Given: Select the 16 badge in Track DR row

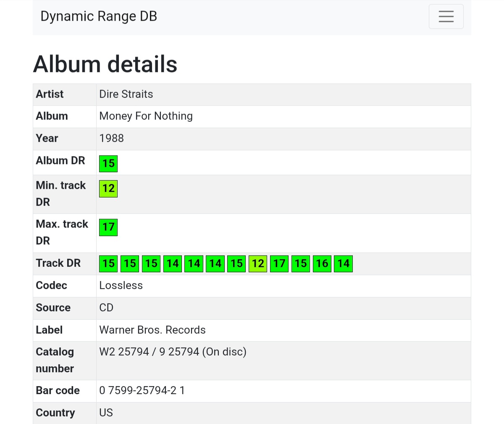Looking at the screenshot, I should pyautogui.click(x=322, y=263).
